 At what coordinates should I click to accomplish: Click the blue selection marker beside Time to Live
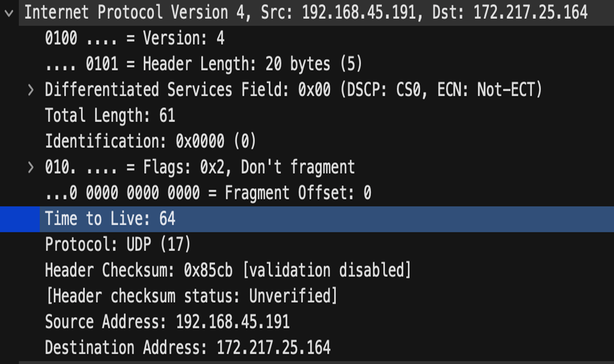(x=20, y=219)
